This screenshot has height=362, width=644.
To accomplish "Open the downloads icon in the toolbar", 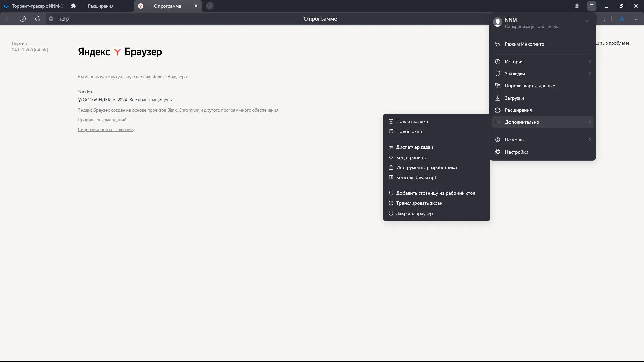I will click(x=636, y=19).
